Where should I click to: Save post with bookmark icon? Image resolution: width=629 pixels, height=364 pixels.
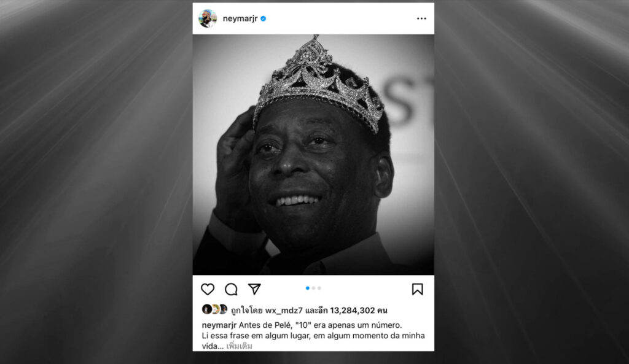click(417, 289)
